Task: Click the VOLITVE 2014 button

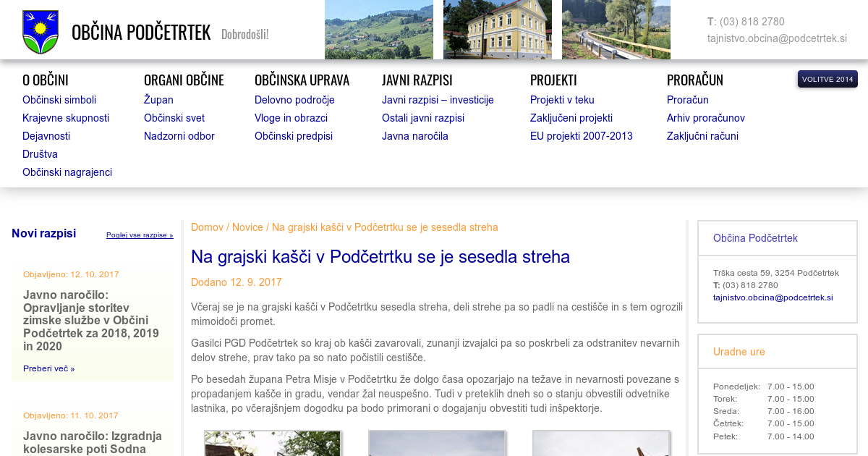Action: (x=827, y=79)
